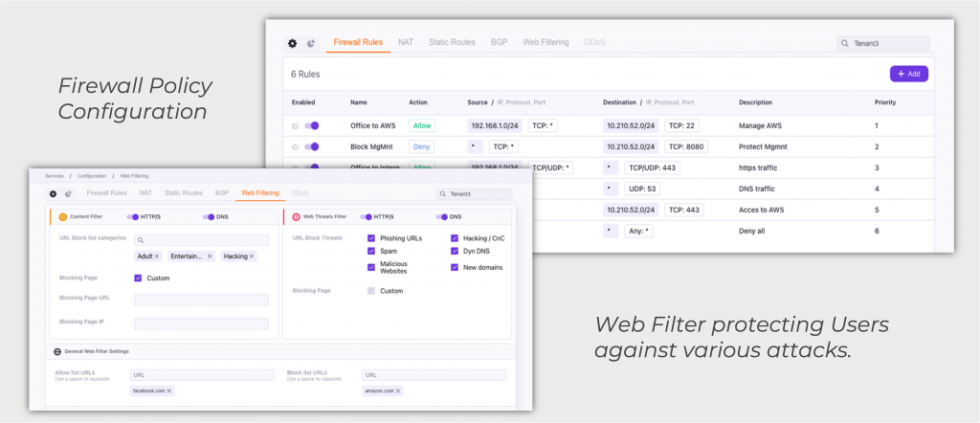Disable the Block MgMnt rule toggle
This screenshot has height=423, width=980.
click(x=312, y=146)
